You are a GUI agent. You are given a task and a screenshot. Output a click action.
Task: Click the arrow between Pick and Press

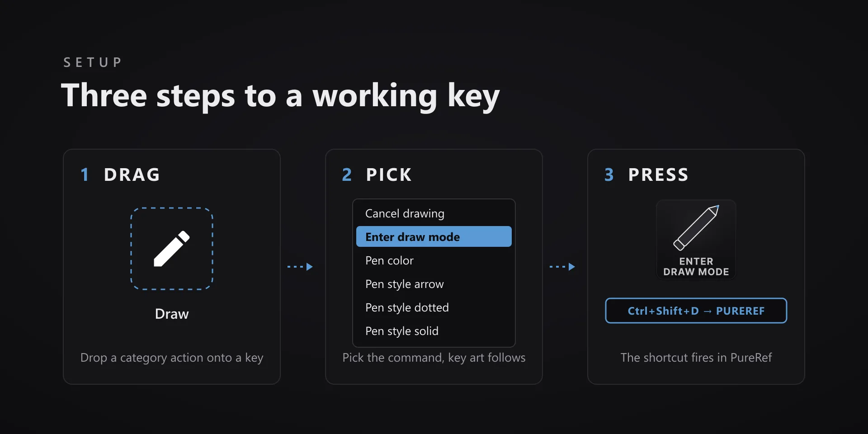point(562,267)
